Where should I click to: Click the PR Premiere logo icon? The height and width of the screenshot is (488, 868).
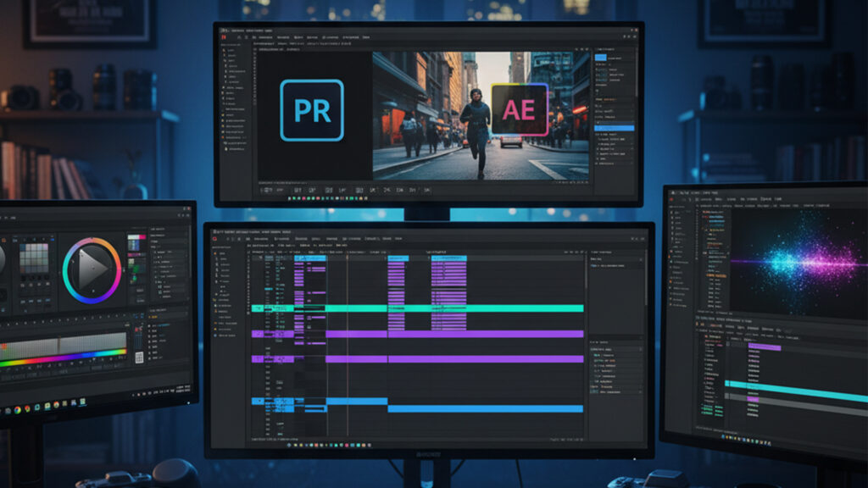(x=312, y=110)
